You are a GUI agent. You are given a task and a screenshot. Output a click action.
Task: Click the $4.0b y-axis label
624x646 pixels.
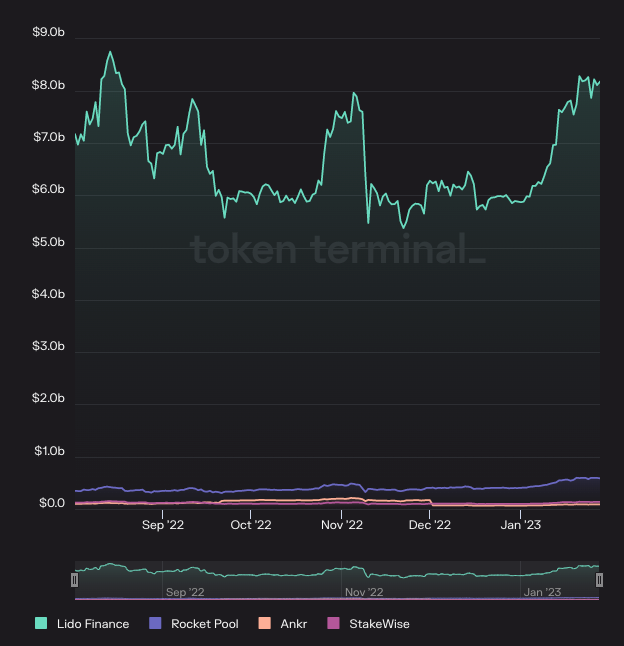point(49,294)
